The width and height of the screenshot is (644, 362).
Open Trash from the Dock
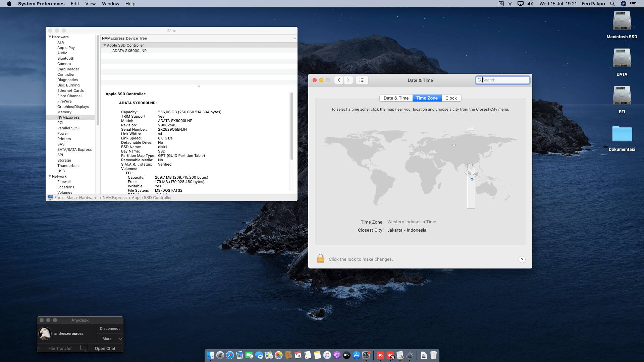(433, 355)
